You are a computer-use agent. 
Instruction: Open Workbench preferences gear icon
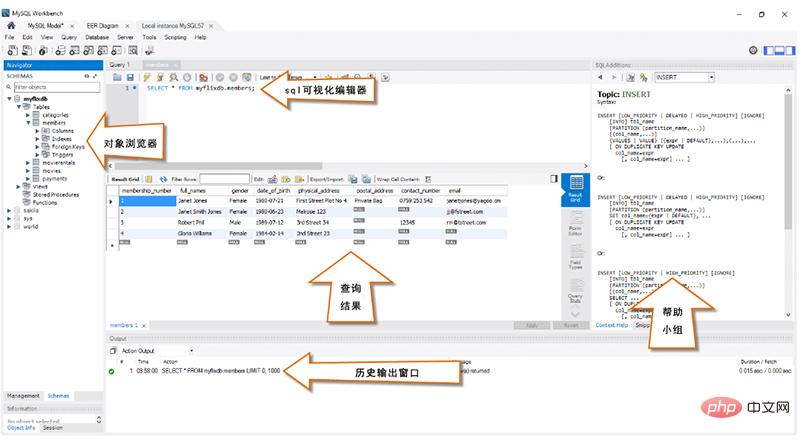click(x=753, y=50)
